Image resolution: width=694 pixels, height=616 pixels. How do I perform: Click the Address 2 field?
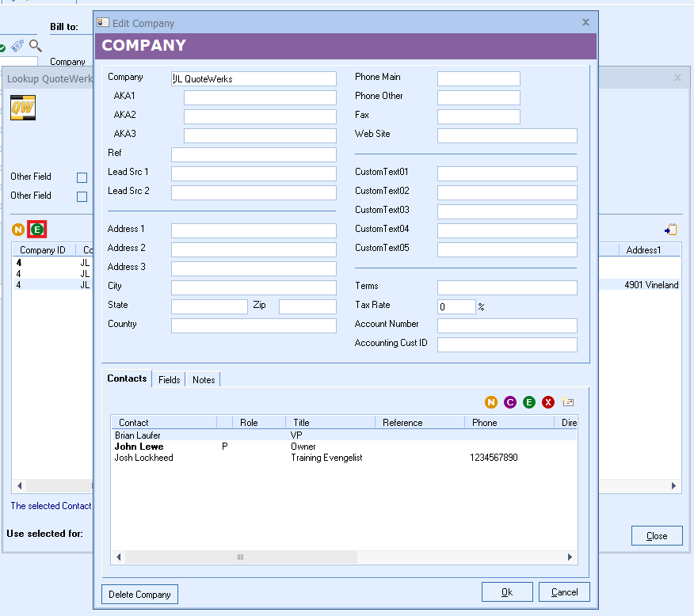[254, 250]
